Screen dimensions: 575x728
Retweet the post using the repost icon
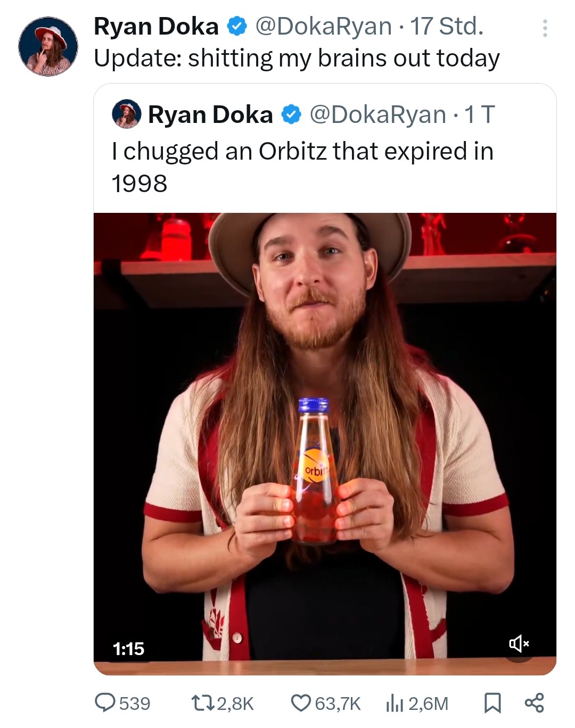pyautogui.click(x=203, y=703)
